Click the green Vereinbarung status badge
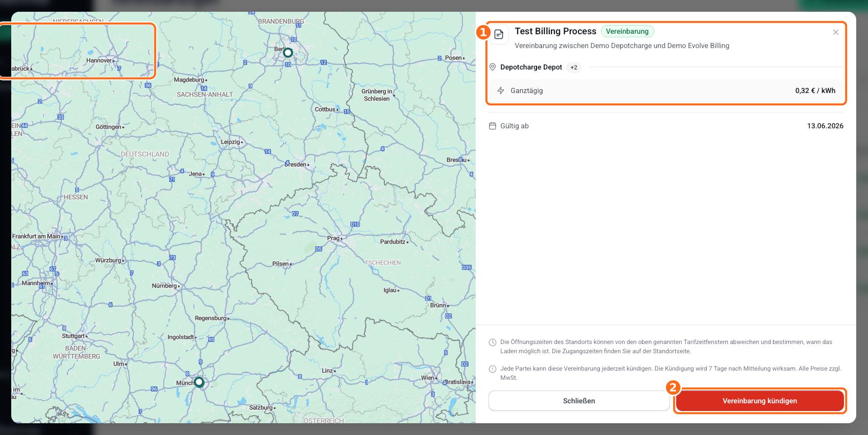This screenshot has width=868, height=435. point(627,31)
